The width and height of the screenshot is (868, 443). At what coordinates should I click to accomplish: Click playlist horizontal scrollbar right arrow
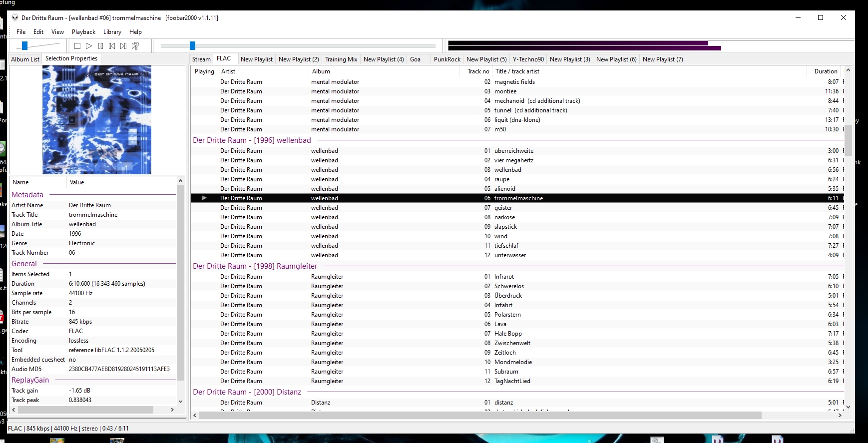click(840, 416)
